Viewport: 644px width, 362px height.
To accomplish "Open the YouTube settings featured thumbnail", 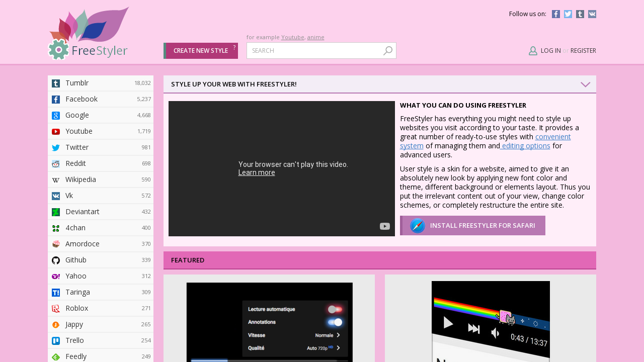I will pos(269,322).
